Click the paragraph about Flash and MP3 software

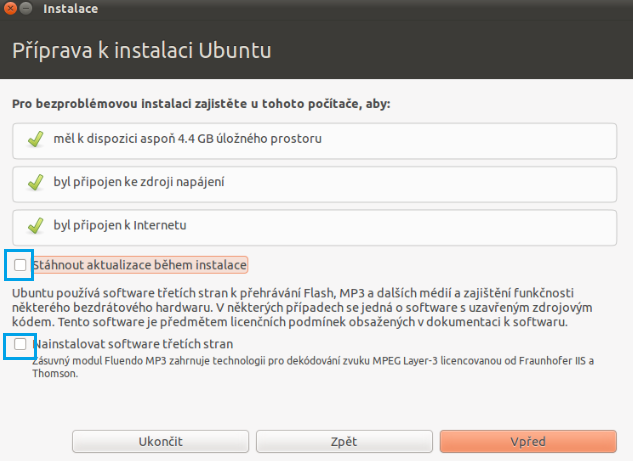(300, 307)
